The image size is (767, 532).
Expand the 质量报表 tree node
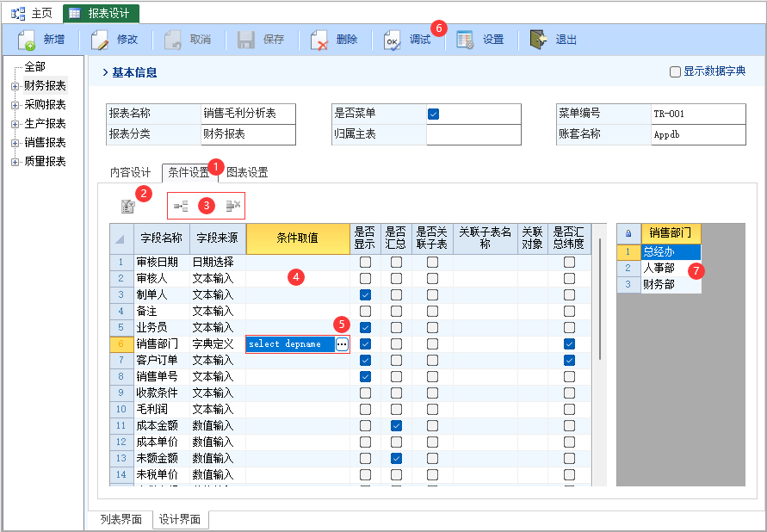[x=15, y=162]
